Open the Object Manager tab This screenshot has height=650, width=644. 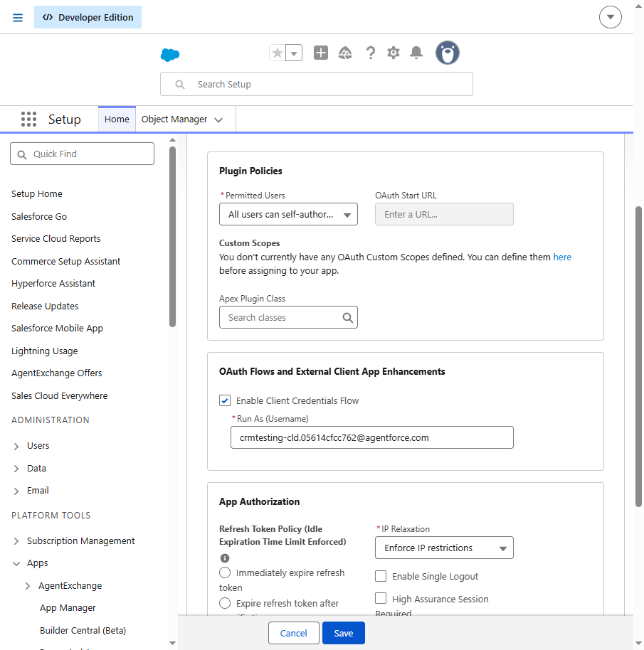point(174,119)
